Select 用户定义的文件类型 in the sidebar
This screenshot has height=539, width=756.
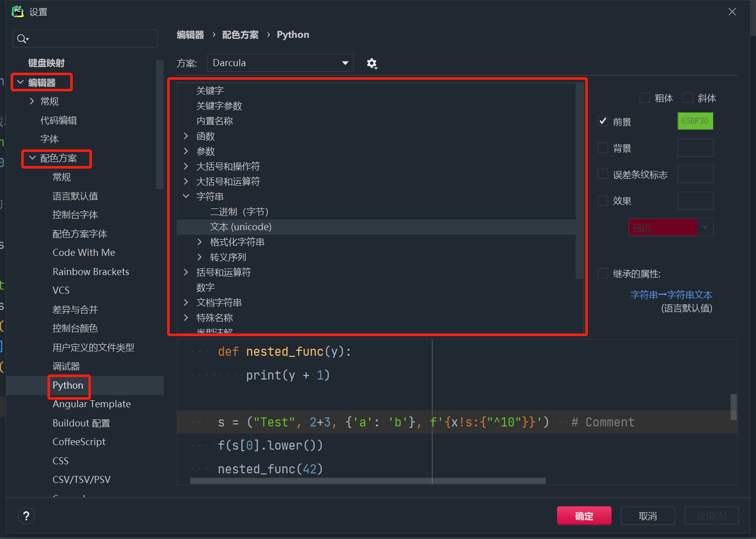93,347
